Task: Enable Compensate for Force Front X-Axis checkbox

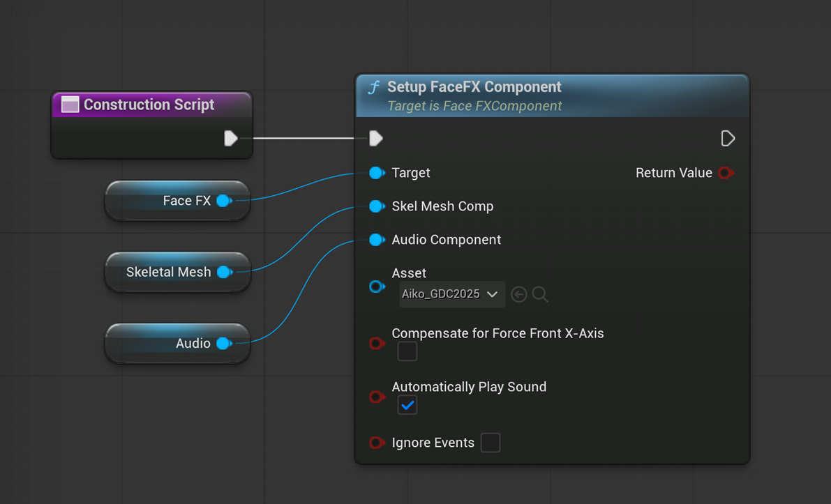Action: point(407,351)
